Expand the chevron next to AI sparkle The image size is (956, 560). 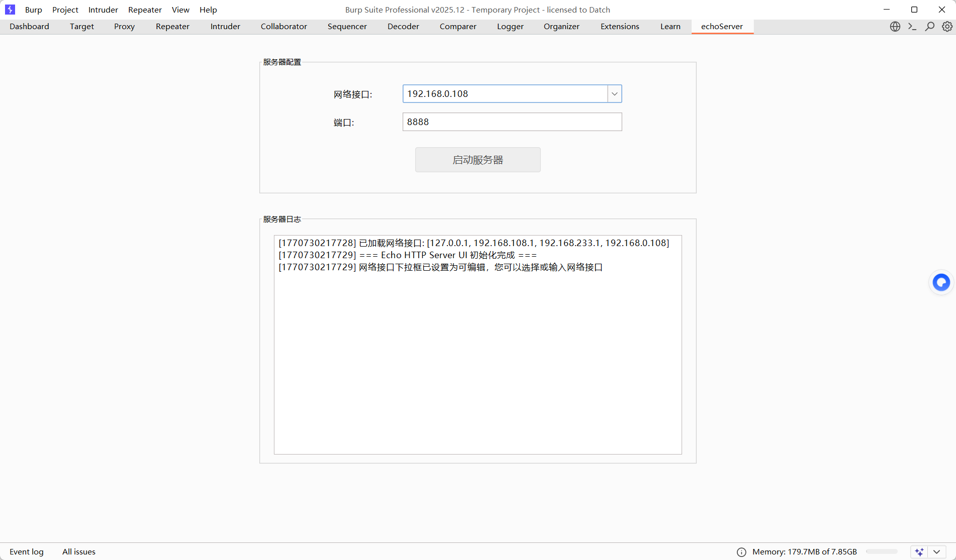coord(936,552)
